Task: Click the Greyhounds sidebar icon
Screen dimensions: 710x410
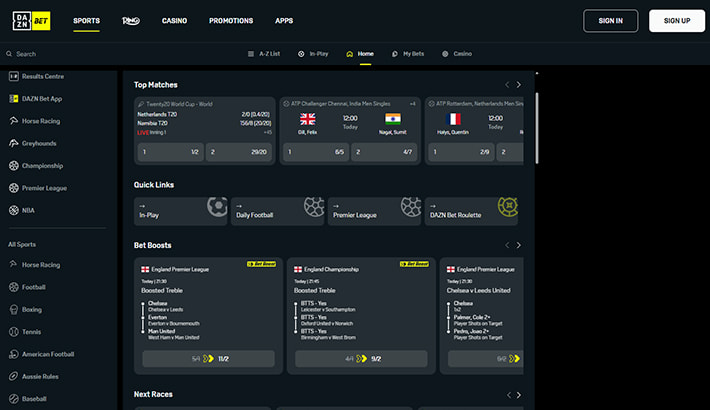Action: tap(14, 143)
